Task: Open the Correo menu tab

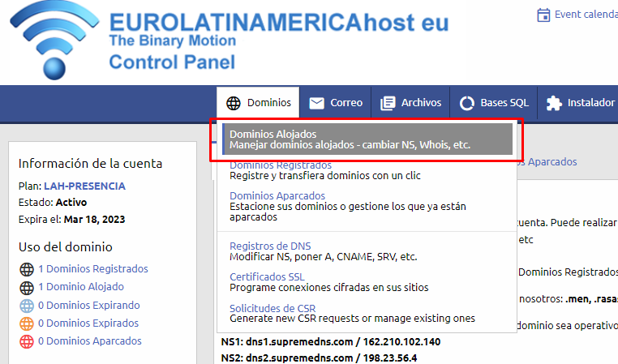Action: pos(336,103)
